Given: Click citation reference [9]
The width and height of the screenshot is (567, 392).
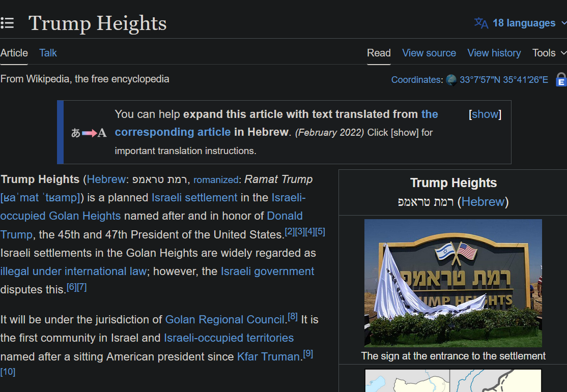Looking at the screenshot, I should pos(308,354).
